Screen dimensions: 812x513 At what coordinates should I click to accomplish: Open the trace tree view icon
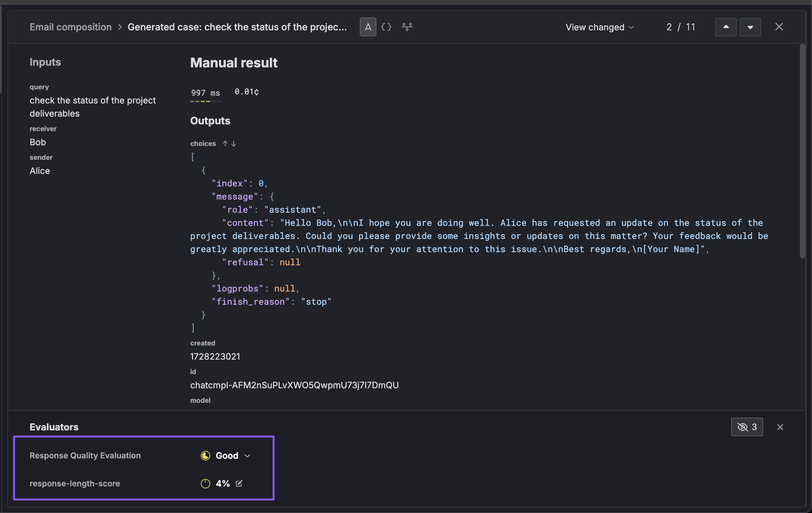[x=407, y=27]
